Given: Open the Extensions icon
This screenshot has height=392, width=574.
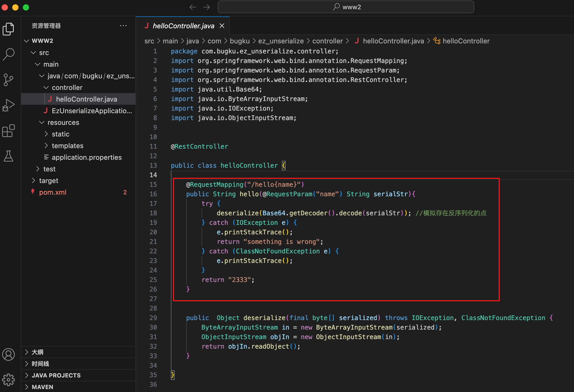Looking at the screenshot, I should (9, 131).
